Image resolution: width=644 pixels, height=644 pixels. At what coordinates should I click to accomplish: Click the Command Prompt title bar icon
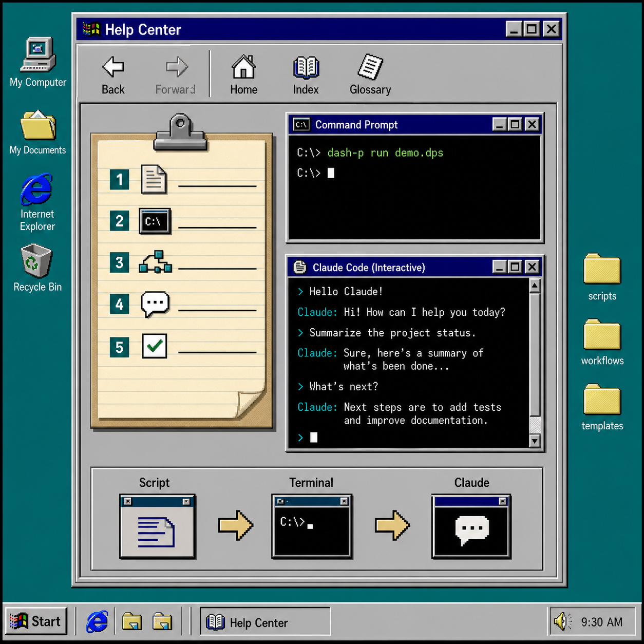tap(301, 124)
